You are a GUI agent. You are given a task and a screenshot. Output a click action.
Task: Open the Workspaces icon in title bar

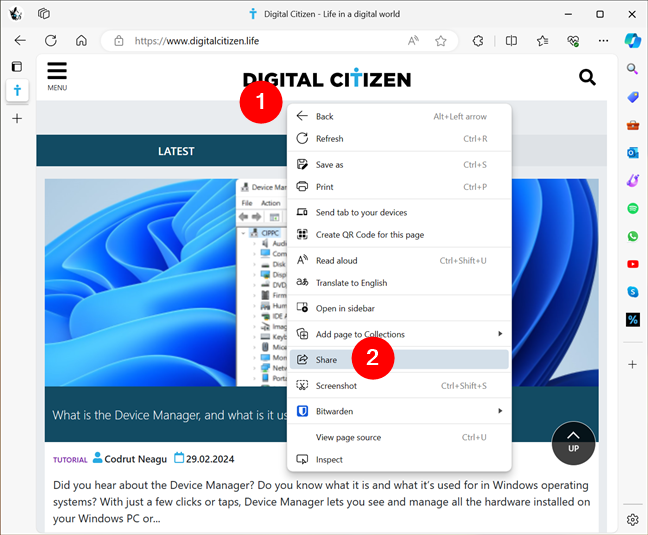tap(43, 14)
